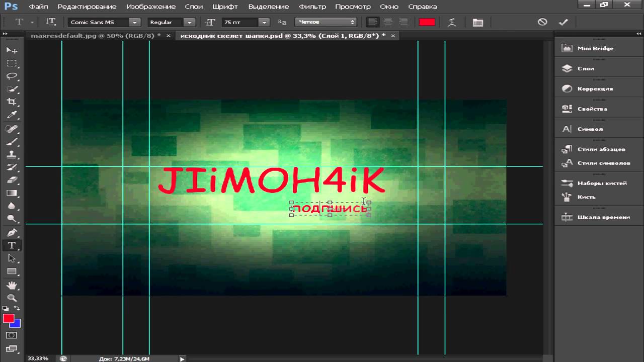Select the Crop tool
The height and width of the screenshot is (362, 644).
[12, 102]
